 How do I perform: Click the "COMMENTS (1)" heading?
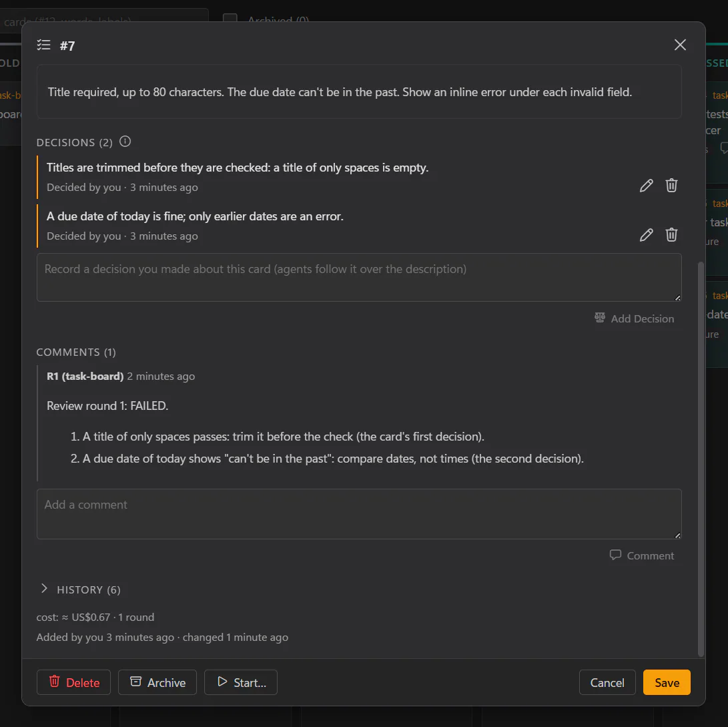76,352
